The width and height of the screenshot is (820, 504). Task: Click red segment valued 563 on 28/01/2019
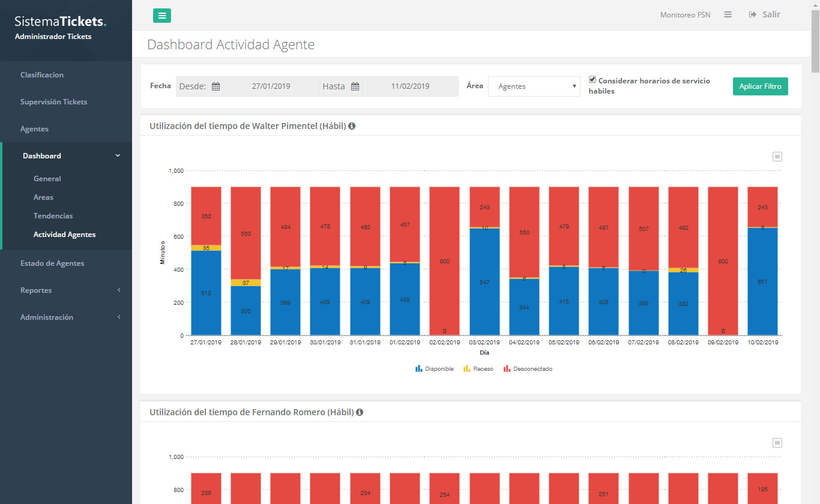[246, 233]
